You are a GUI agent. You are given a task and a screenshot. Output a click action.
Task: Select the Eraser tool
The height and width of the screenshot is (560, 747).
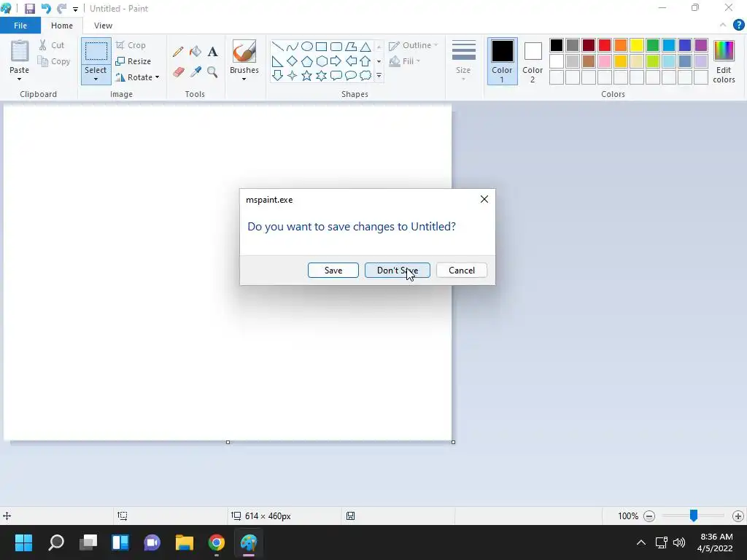178,72
